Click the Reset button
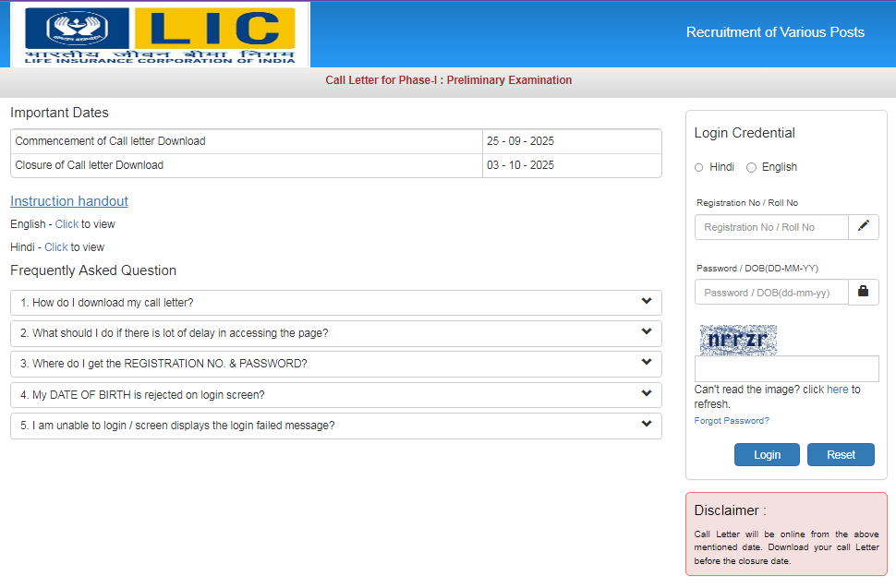The height and width of the screenshot is (588, 896). (x=841, y=454)
